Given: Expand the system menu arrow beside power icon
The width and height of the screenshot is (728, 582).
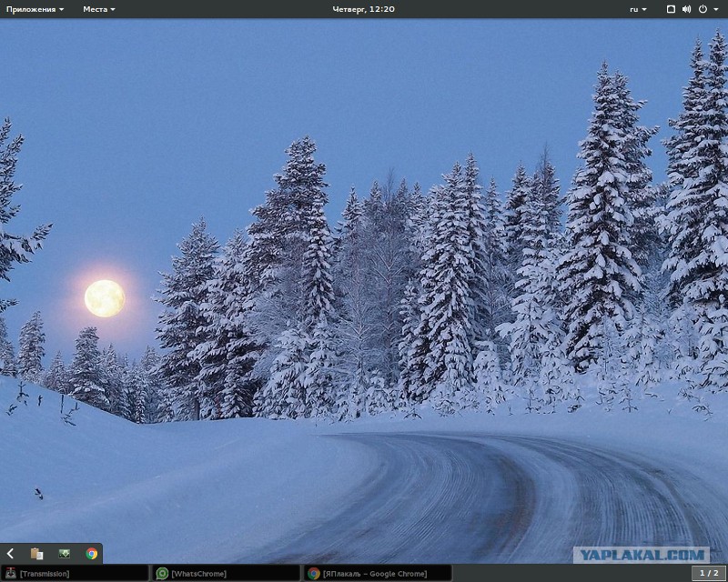Looking at the screenshot, I should [714, 9].
